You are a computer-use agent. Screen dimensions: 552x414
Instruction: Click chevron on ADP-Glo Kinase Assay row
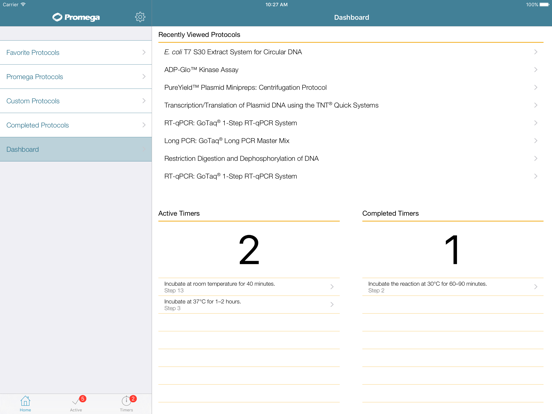tap(535, 70)
